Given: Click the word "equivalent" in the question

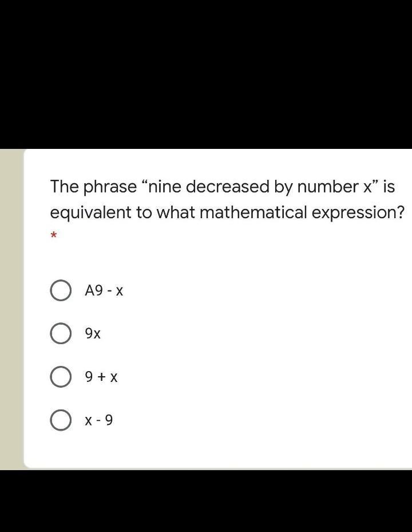Looking at the screenshot, I should coord(90,212).
